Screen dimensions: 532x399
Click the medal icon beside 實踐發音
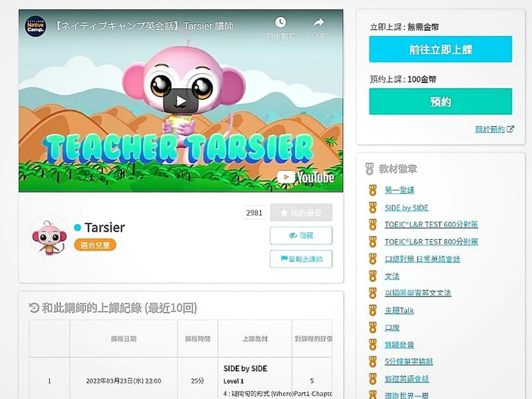pyautogui.click(x=373, y=345)
